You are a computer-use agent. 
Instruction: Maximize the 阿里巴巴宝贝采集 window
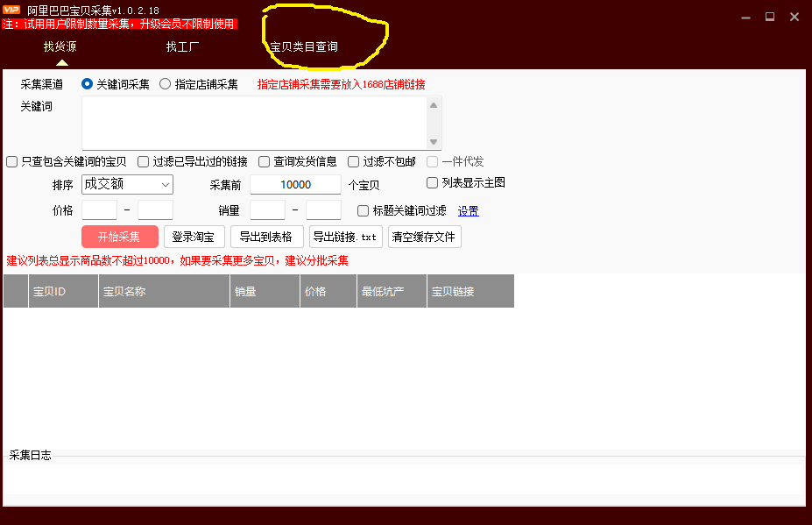[x=770, y=18]
